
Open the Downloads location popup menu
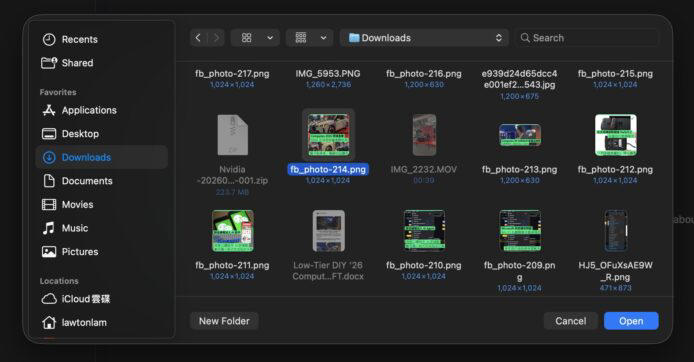[424, 38]
